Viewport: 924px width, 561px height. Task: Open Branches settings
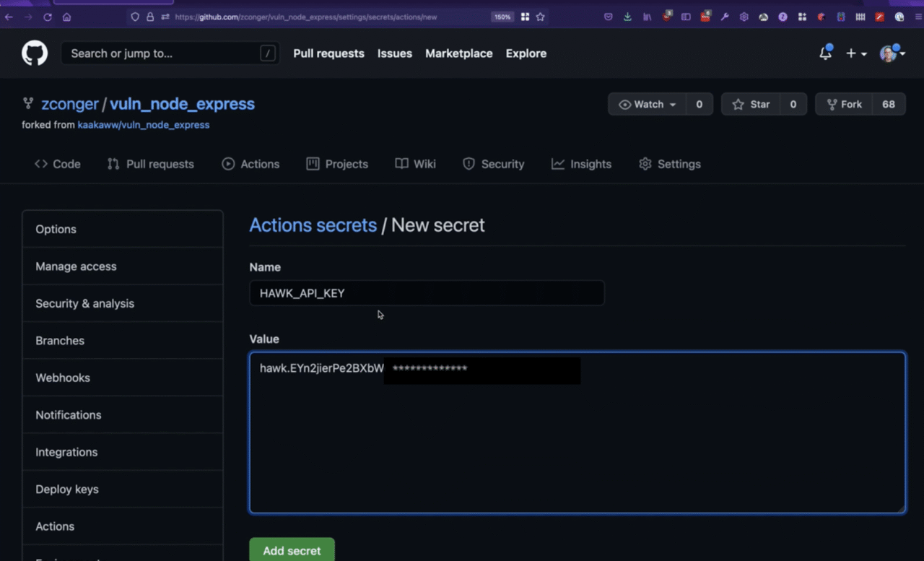123,341
